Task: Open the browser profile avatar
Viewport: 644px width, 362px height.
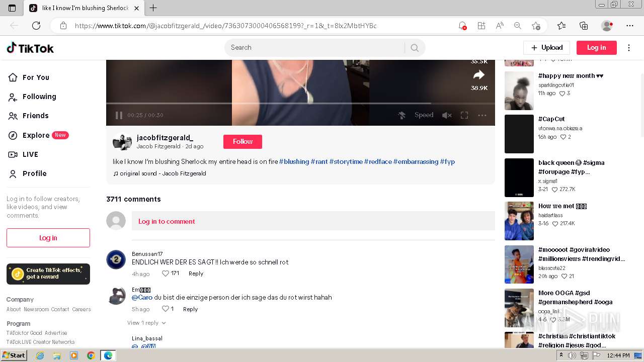Action: point(607,26)
